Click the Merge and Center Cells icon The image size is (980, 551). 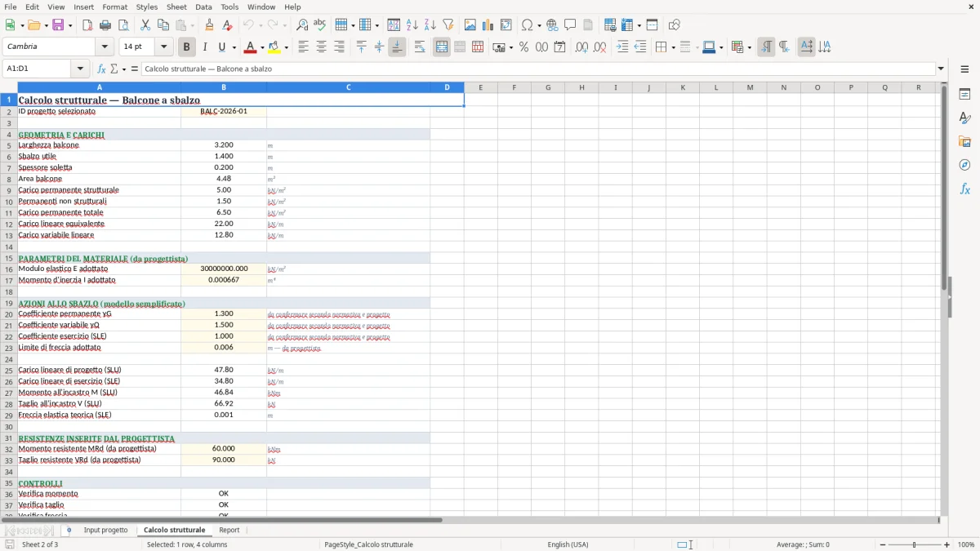pyautogui.click(x=442, y=47)
